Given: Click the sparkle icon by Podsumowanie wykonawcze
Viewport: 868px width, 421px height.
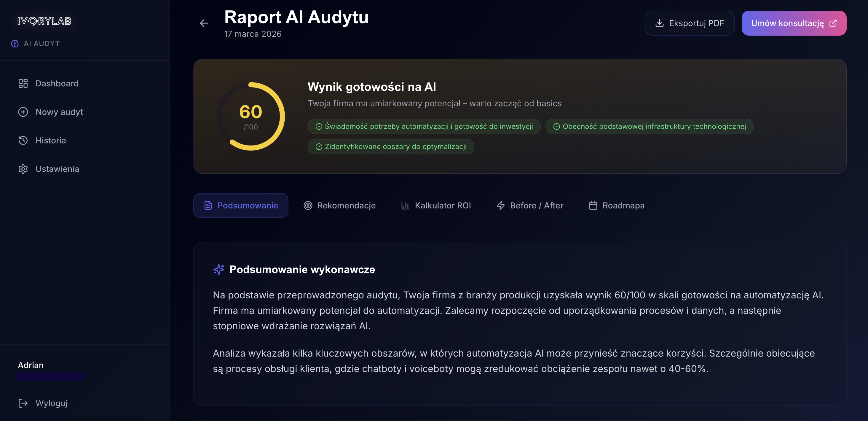Looking at the screenshot, I should click(x=219, y=269).
